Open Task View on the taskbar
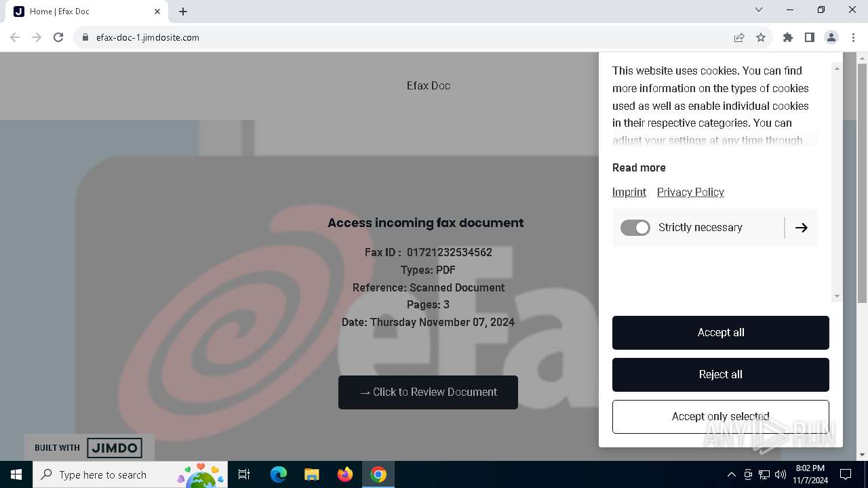The width and height of the screenshot is (868, 488). pyautogui.click(x=244, y=474)
